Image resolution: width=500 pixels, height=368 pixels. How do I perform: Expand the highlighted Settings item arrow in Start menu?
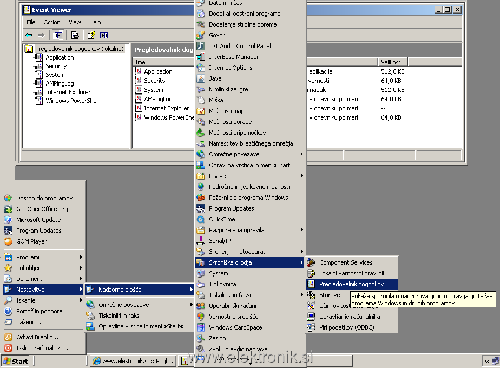pos(81,289)
